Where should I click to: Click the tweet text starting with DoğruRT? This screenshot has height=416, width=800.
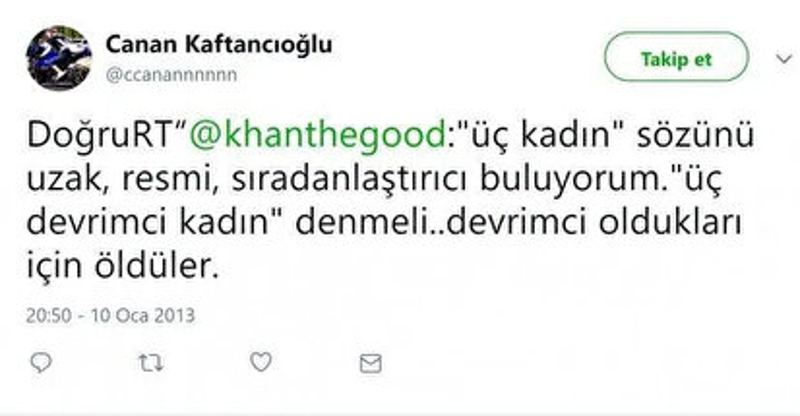tap(390, 201)
